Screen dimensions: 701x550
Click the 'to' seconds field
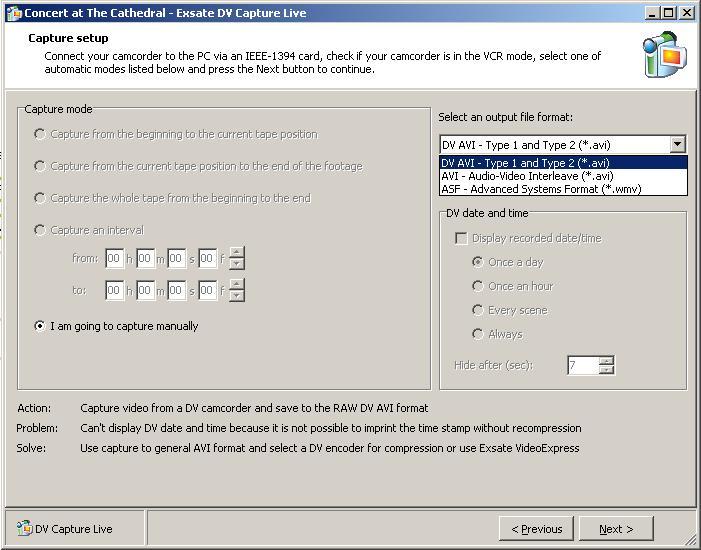(x=177, y=290)
